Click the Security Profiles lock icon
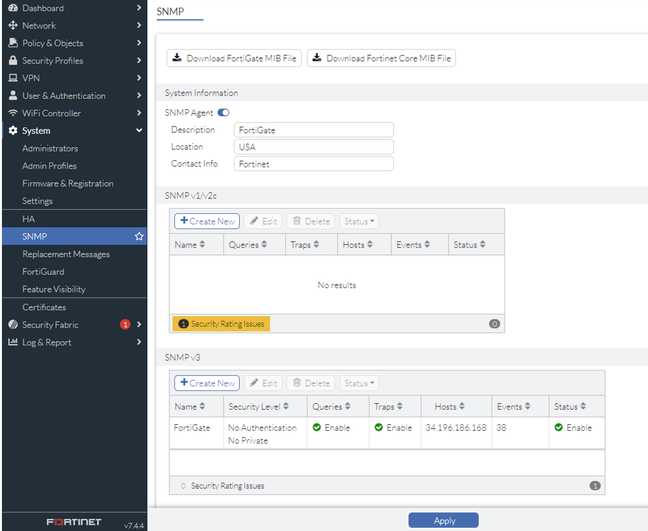648x531 pixels. coord(13,60)
